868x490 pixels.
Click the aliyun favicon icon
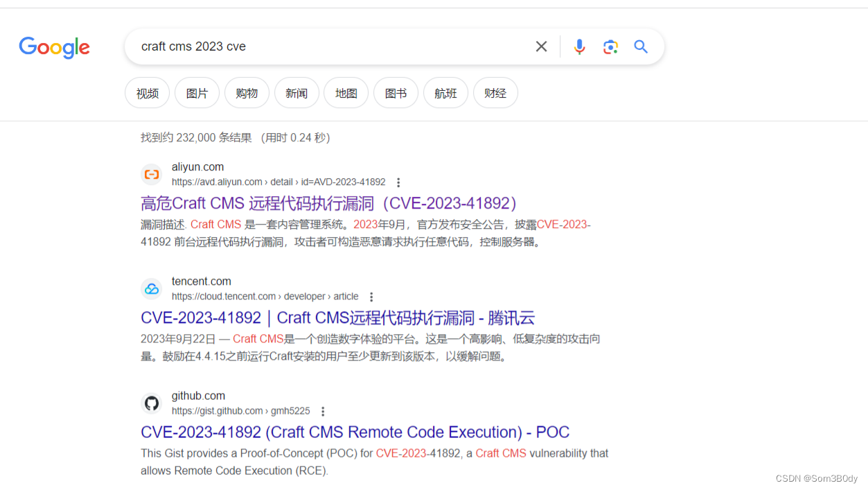152,175
